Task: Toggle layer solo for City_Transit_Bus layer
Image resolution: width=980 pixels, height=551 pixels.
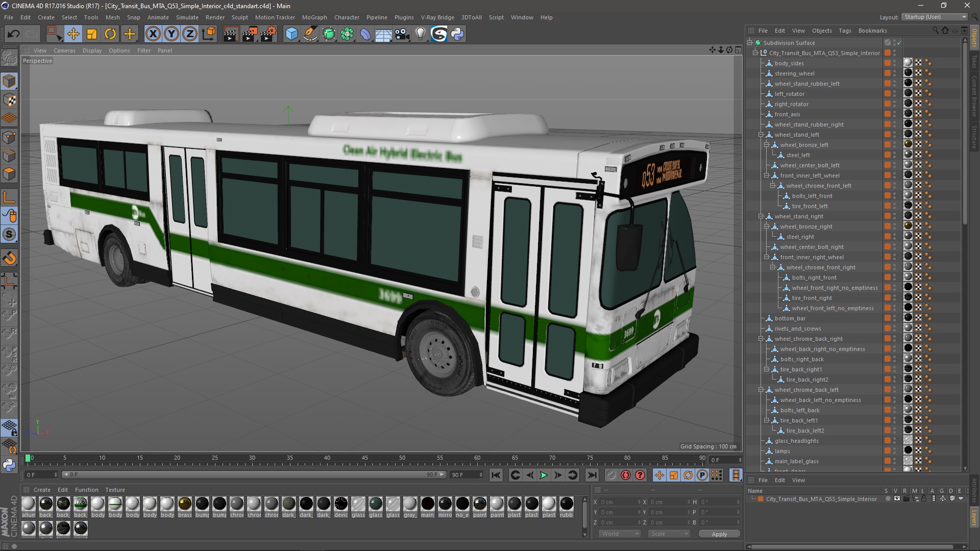Action: [888, 499]
